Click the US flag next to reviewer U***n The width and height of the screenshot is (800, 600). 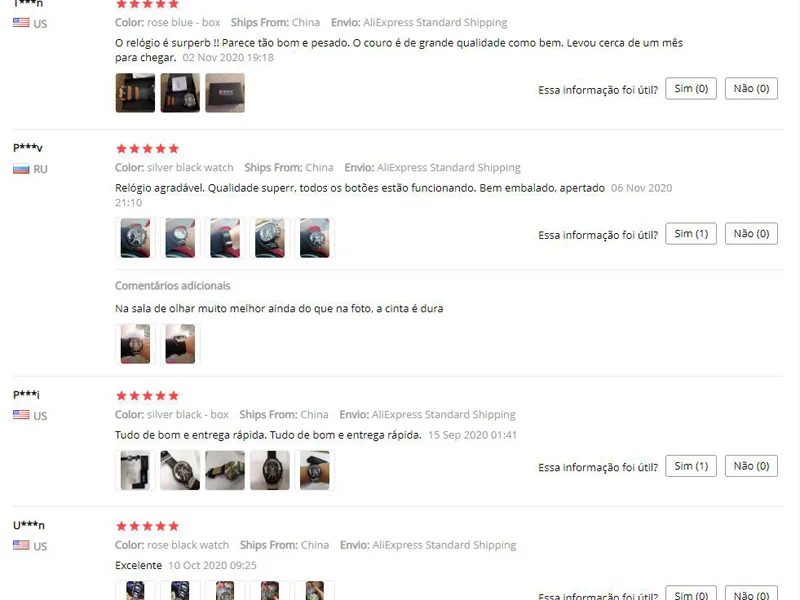21,545
